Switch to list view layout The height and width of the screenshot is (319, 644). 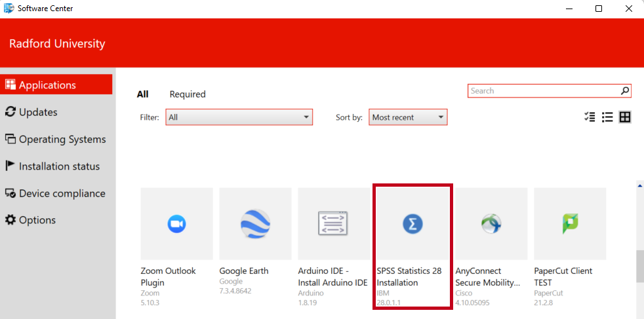click(x=607, y=117)
